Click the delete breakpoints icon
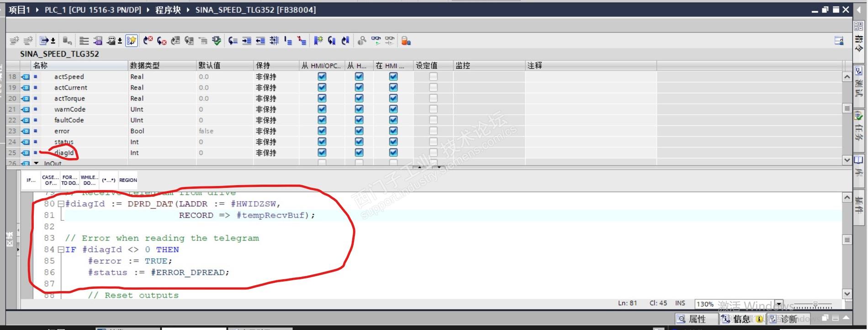 coord(161,41)
